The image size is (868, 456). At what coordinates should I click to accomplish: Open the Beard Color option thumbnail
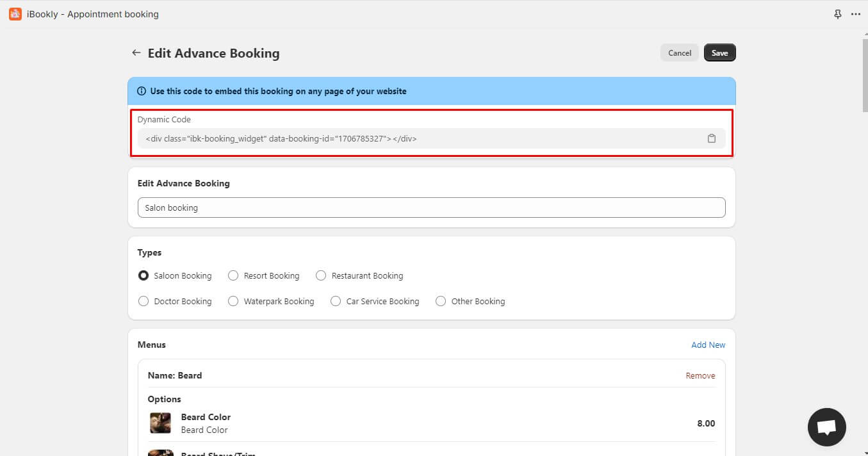coord(161,423)
